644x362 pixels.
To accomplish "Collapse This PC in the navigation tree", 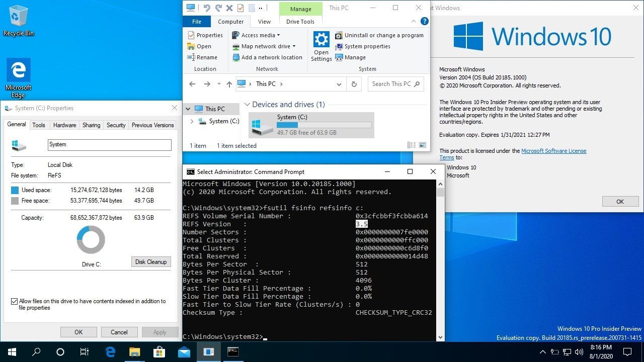I will point(188,109).
